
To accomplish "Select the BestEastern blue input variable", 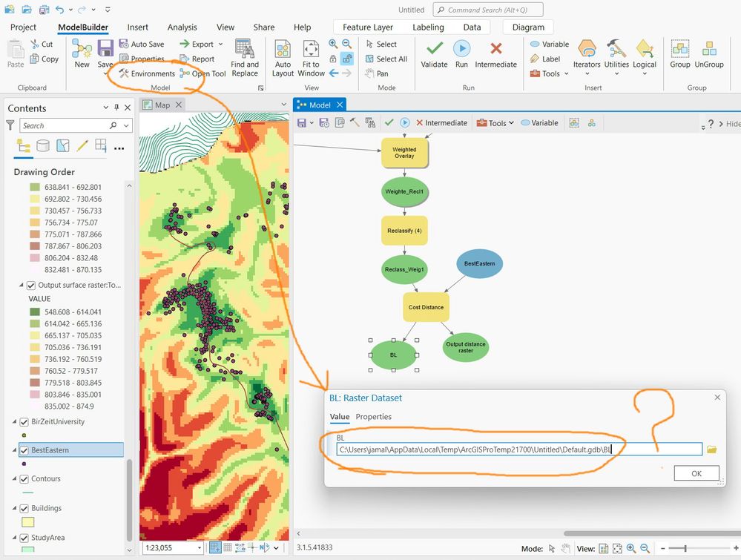I will pyautogui.click(x=479, y=264).
